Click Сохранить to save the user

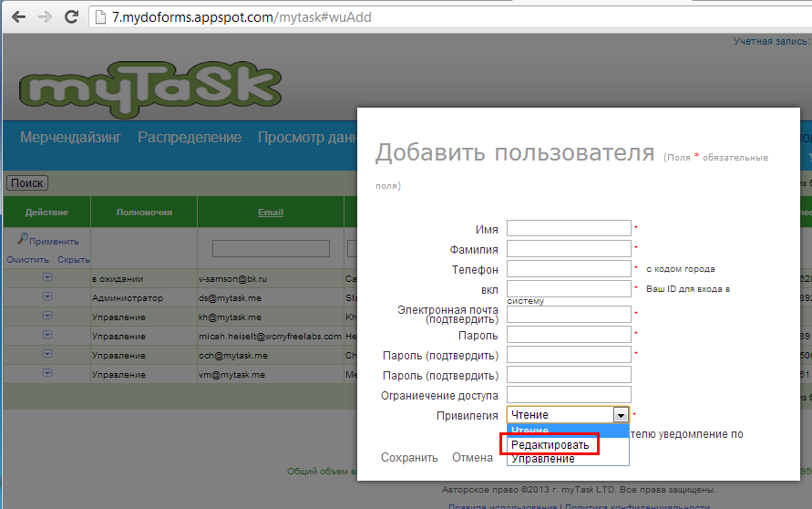point(409,458)
